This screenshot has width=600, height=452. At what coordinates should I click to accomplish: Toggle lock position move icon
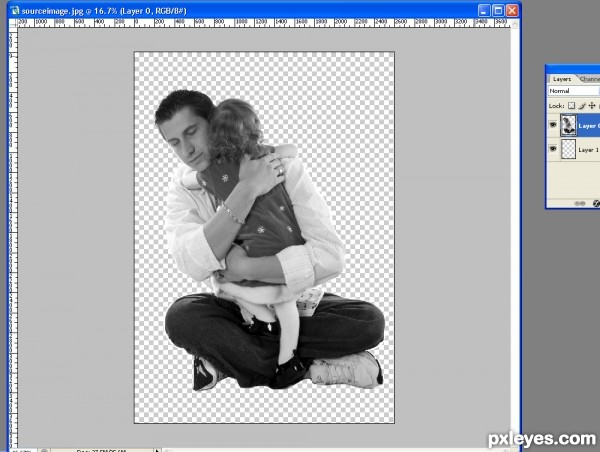click(x=592, y=105)
